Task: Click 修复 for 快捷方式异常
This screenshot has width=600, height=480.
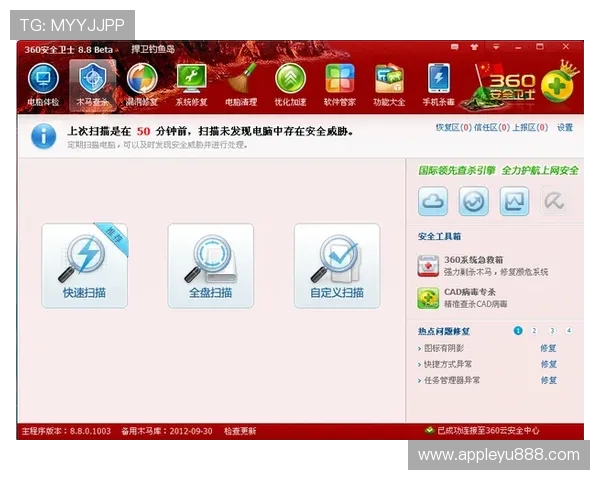Action: coord(548,364)
